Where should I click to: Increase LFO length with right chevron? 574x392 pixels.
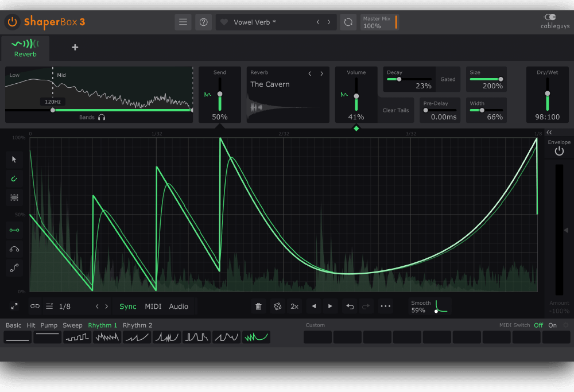click(x=107, y=306)
